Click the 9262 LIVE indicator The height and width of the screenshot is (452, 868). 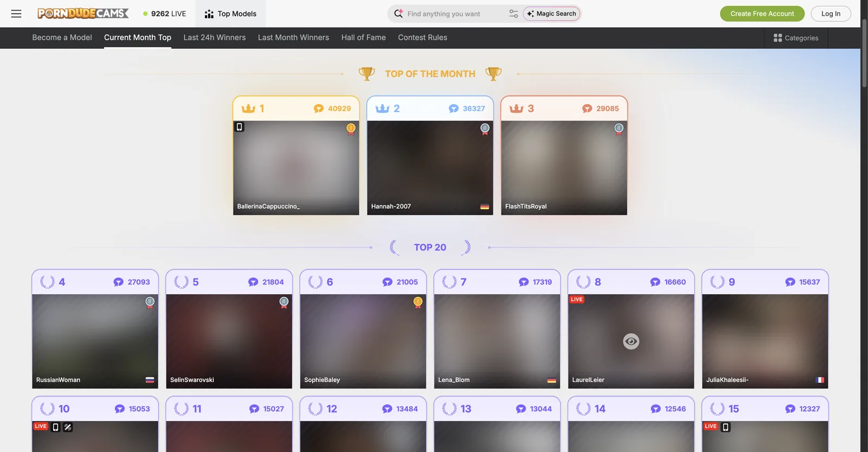point(164,14)
